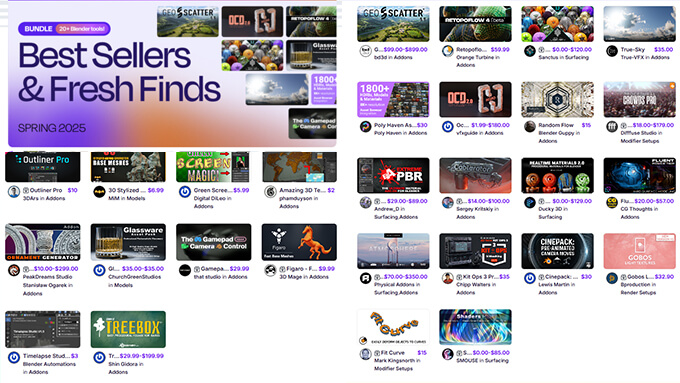Screen dimensions: 680x383
Task: Click the $32.90 price on Gobos
Action: click(664, 276)
